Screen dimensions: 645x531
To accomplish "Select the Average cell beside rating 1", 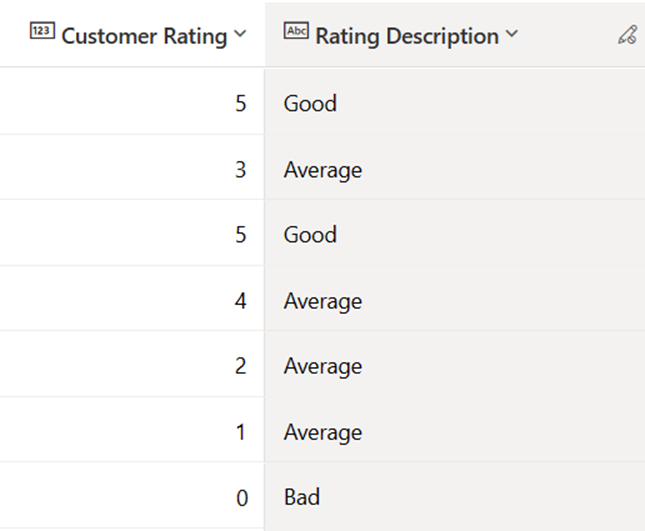I will (455, 430).
